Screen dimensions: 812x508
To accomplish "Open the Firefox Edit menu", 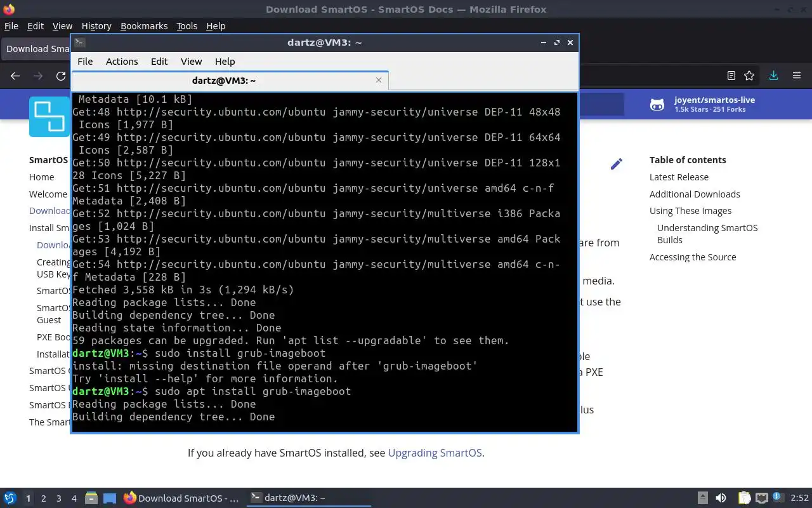I will [36, 26].
